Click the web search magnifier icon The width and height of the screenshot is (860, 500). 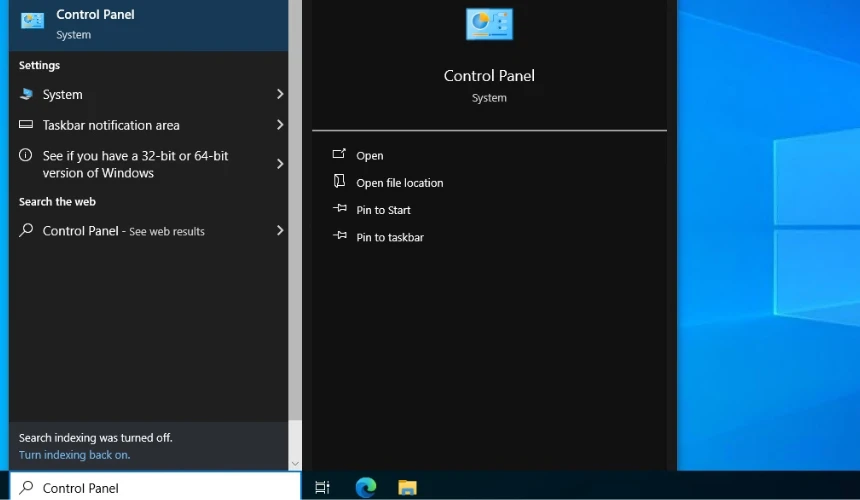[26, 230]
